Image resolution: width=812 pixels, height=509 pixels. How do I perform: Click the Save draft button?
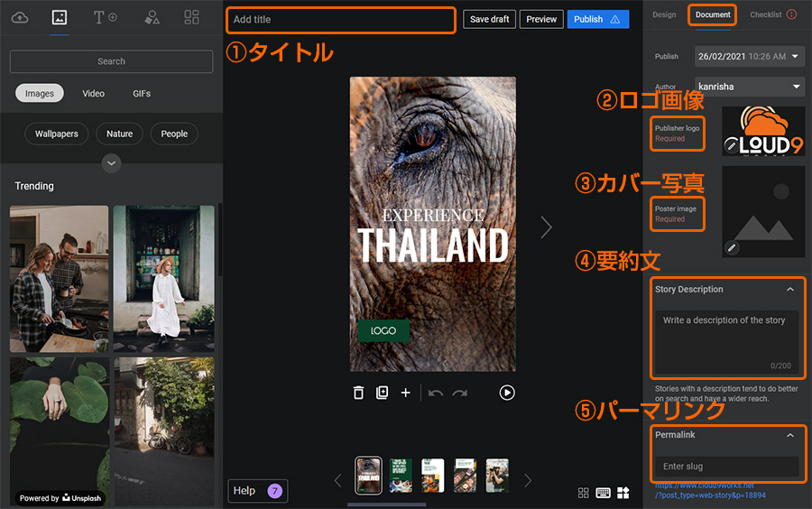[490, 19]
